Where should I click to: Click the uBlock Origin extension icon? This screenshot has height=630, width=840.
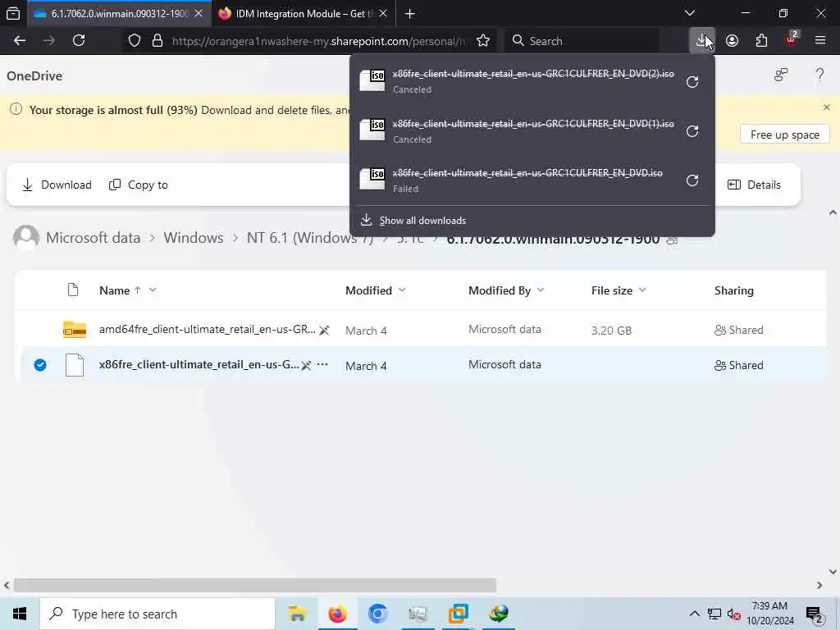(x=791, y=39)
